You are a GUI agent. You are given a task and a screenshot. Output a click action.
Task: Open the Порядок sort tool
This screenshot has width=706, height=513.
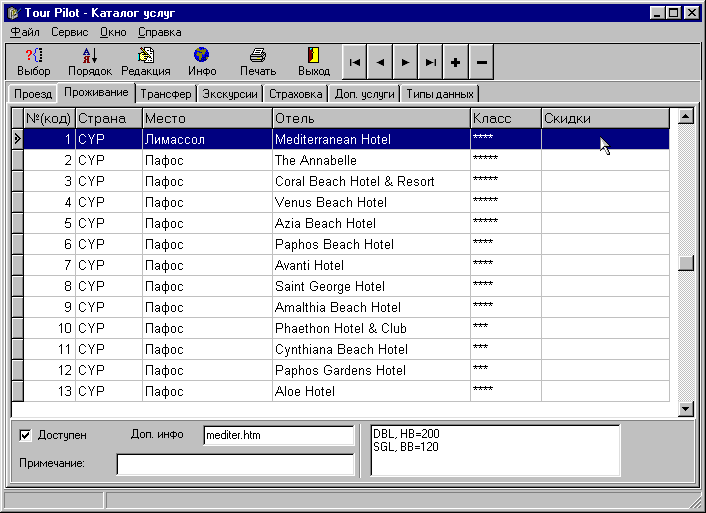pyautogui.click(x=90, y=62)
